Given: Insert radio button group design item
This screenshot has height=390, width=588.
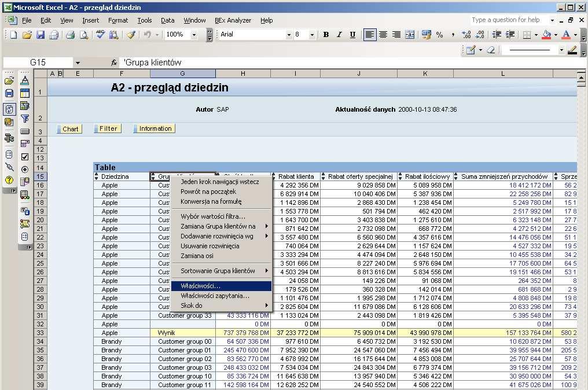Looking at the screenshot, I should (x=25, y=170).
